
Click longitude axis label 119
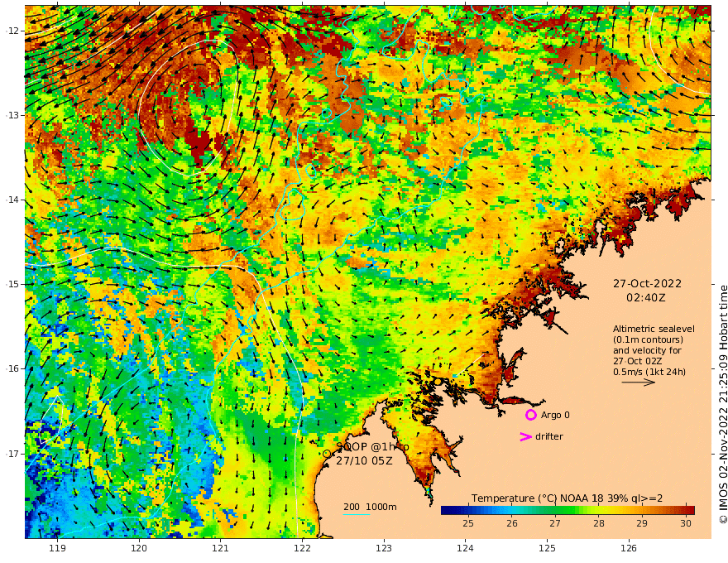pyautogui.click(x=57, y=548)
